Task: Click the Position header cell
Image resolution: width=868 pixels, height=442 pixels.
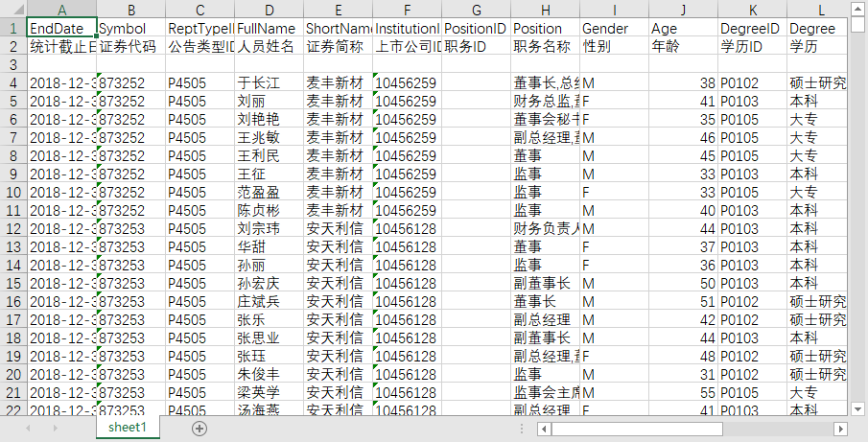Action: coord(546,28)
